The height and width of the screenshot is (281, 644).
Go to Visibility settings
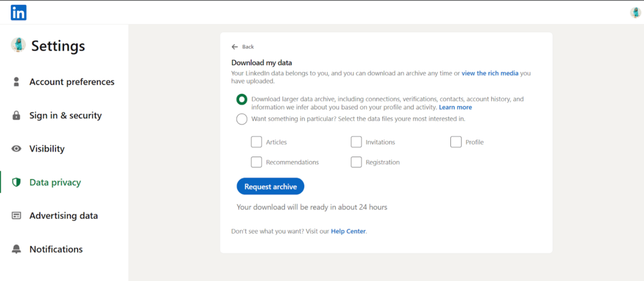pyautogui.click(x=47, y=149)
